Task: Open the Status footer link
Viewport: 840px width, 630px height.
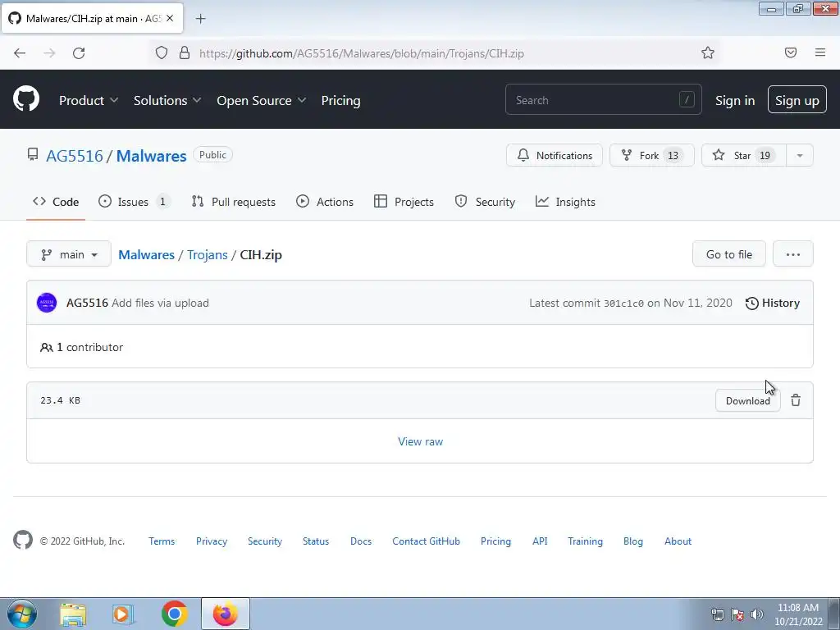Action: pos(316,541)
